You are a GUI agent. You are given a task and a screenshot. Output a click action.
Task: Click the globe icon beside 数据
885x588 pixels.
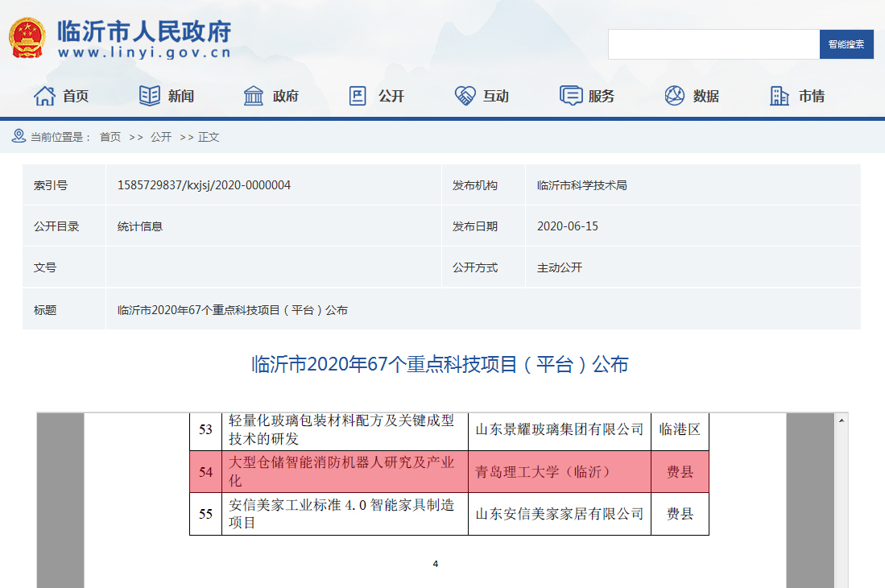(x=674, y=96)
